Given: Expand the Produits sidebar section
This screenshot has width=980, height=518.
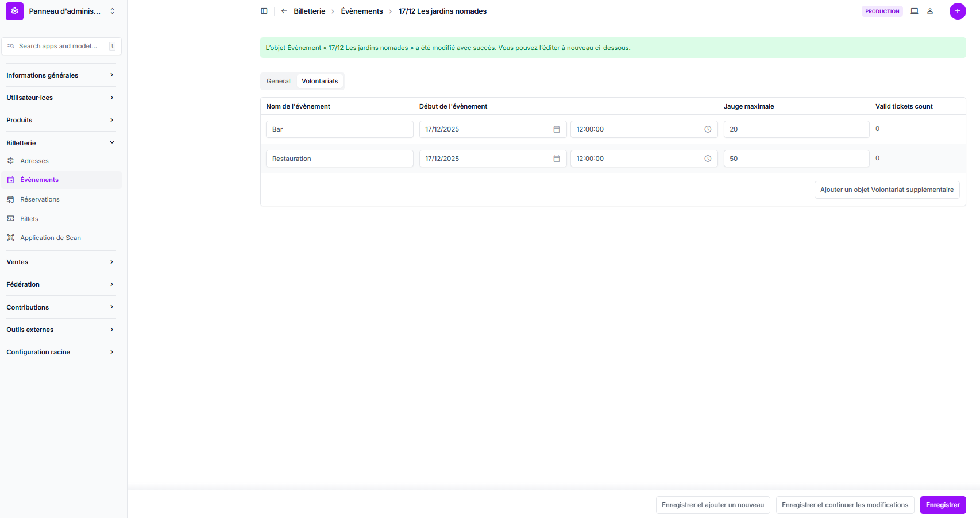Looking at the screenshot, I should tap(61, 120).
